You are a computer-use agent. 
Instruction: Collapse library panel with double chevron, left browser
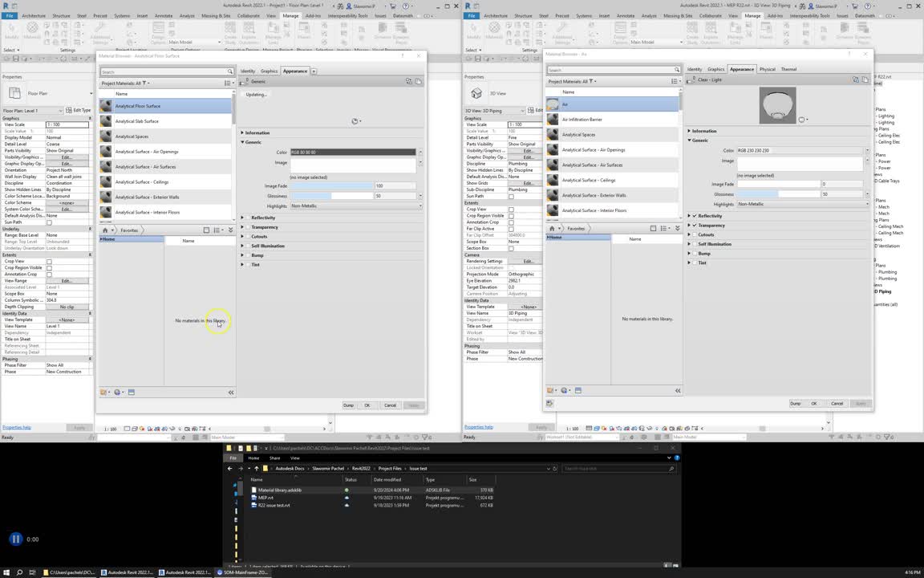[x=230, y=230]
